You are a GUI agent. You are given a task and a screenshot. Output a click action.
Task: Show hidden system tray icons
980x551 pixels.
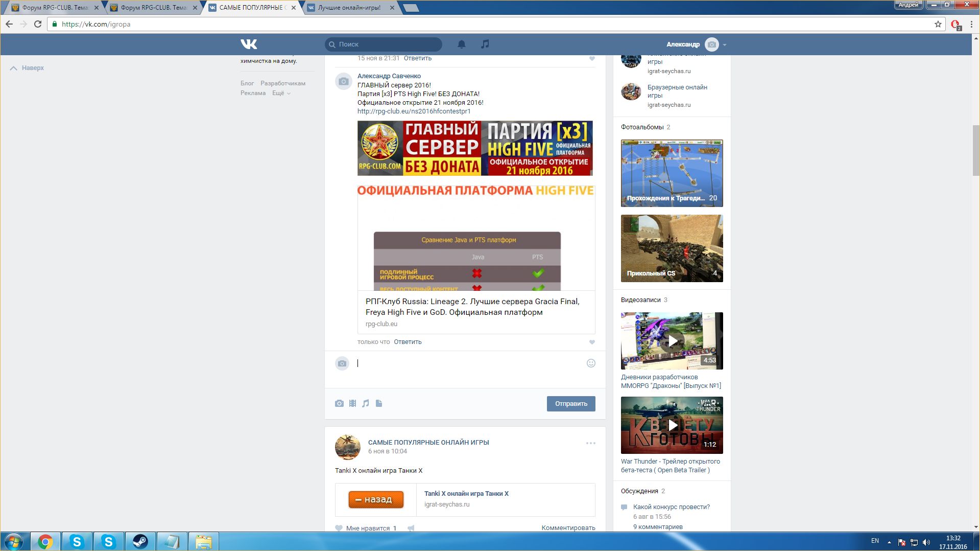tap(889, 542)
